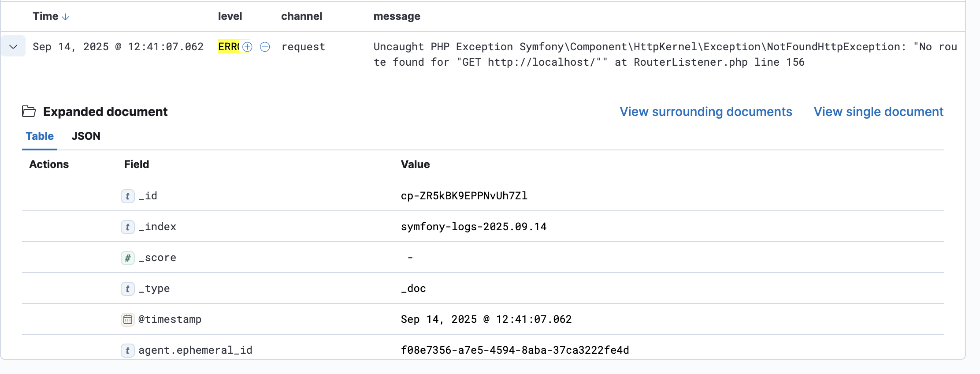Image resolution: width=980 pixels, height=374 pixels.
Task: Switch to the JSON tab
Action: pos(86,136)
